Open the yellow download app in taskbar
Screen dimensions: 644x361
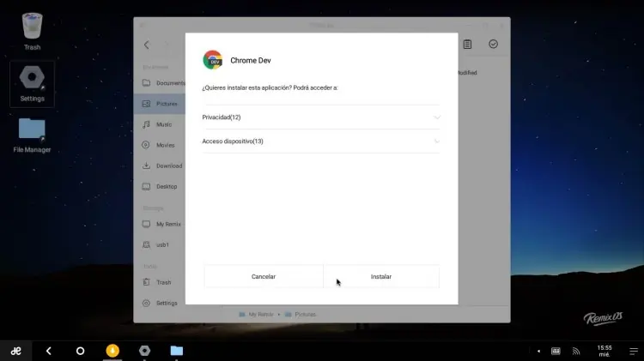pos(112,351)
